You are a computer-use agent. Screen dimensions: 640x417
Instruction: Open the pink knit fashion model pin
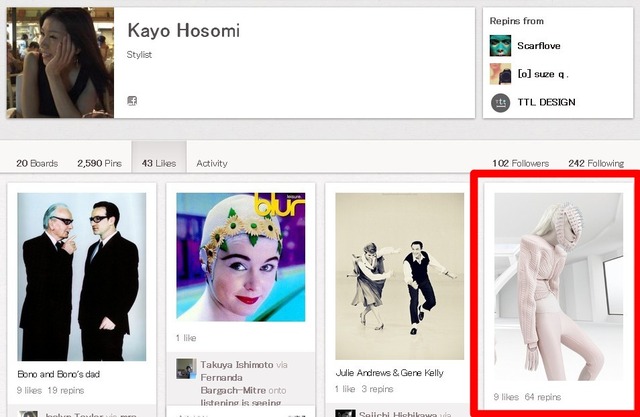click(558, 287)
